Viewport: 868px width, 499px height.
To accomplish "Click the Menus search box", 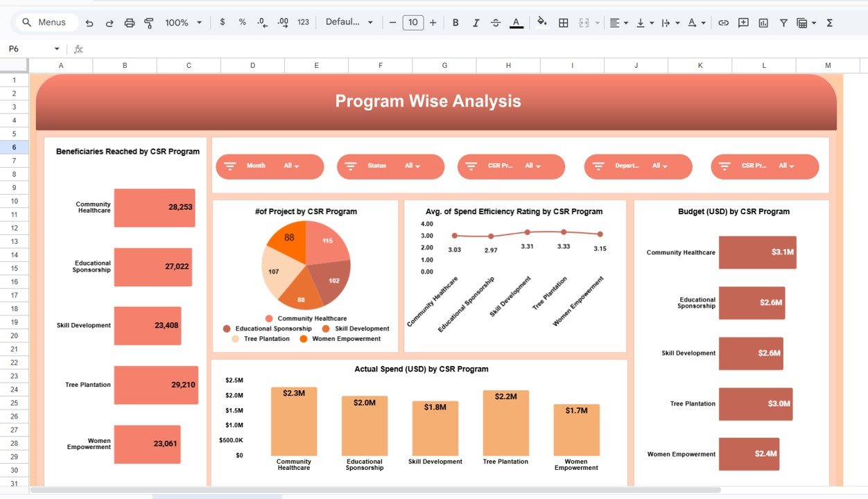I will [44, 22].
